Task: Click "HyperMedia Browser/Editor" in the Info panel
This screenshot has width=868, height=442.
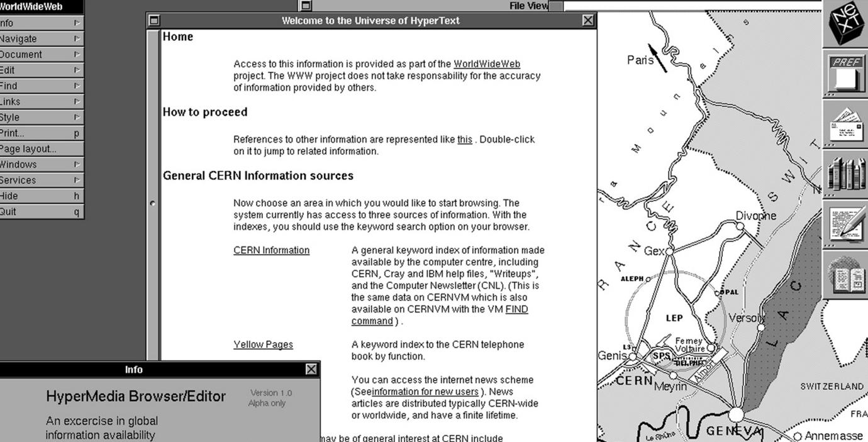Action: click(x=136, y=396)
